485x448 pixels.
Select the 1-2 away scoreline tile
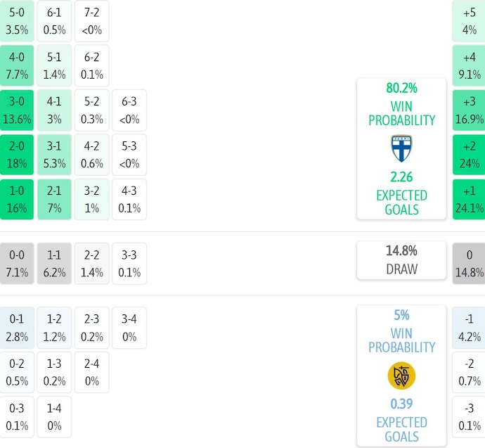point(54,328)
